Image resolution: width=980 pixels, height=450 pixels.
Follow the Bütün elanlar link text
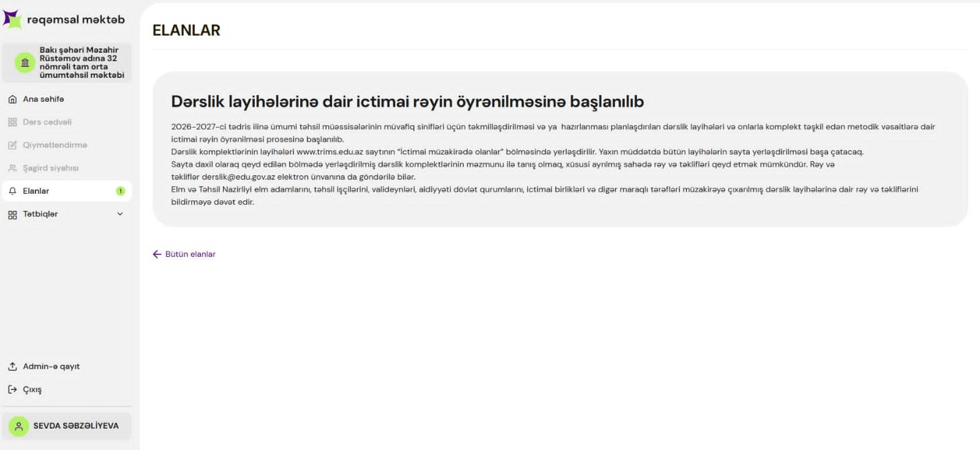coord(190,254)
